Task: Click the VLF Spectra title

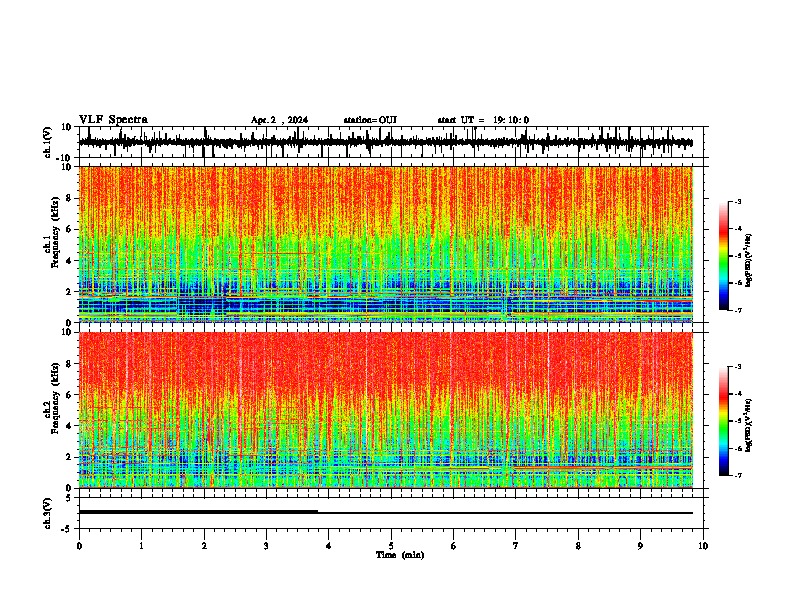Action: 113,120
